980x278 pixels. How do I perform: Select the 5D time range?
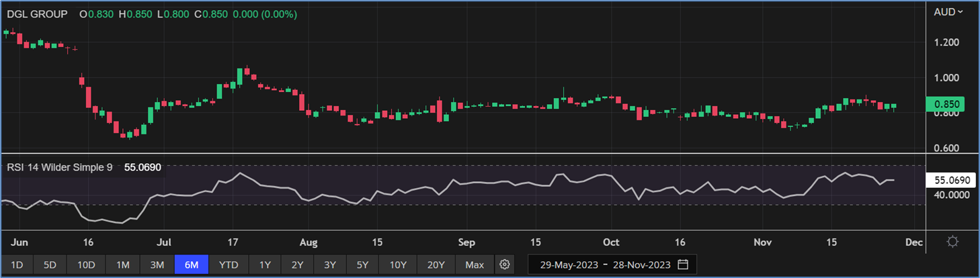pos(50,265)
